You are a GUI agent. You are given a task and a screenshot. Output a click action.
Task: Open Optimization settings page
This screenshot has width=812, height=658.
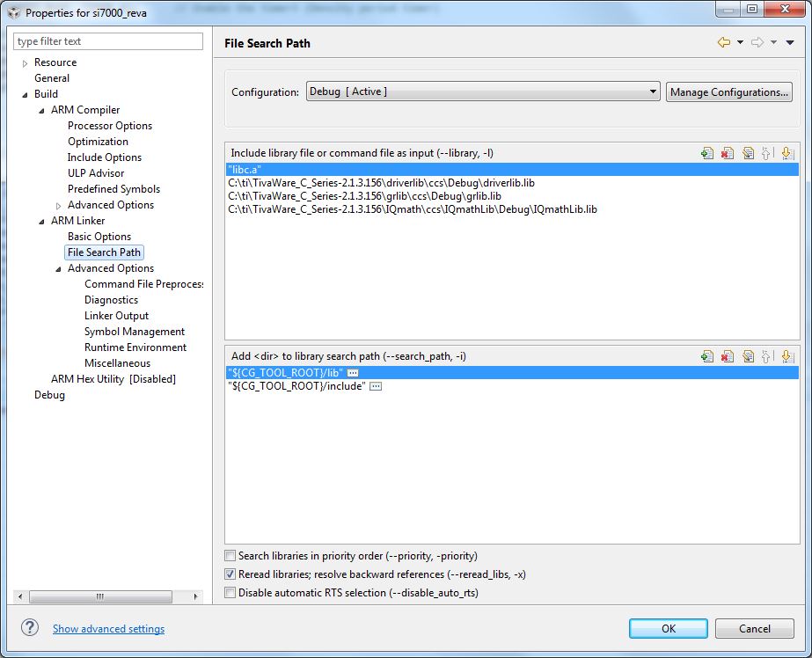pyautogui.click(x=98, y=142)
